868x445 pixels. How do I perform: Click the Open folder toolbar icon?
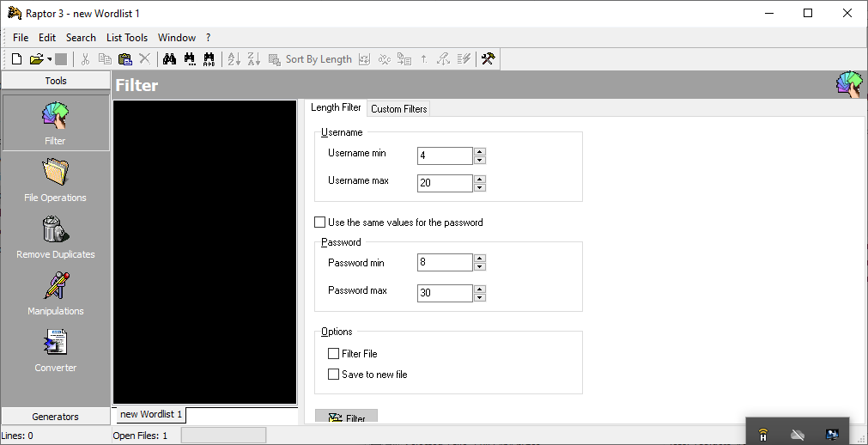[36, 59]
